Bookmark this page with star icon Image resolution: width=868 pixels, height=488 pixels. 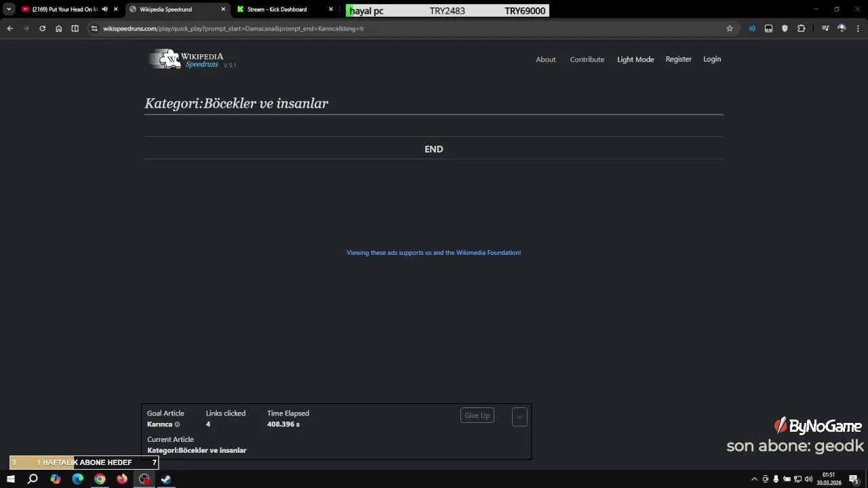[x=730, y=28]
